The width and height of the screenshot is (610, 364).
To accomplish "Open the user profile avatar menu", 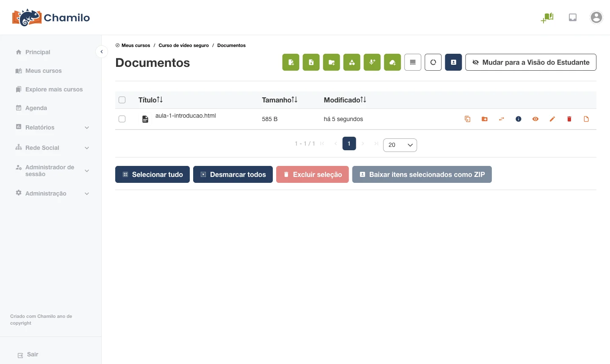I will 596,17.
